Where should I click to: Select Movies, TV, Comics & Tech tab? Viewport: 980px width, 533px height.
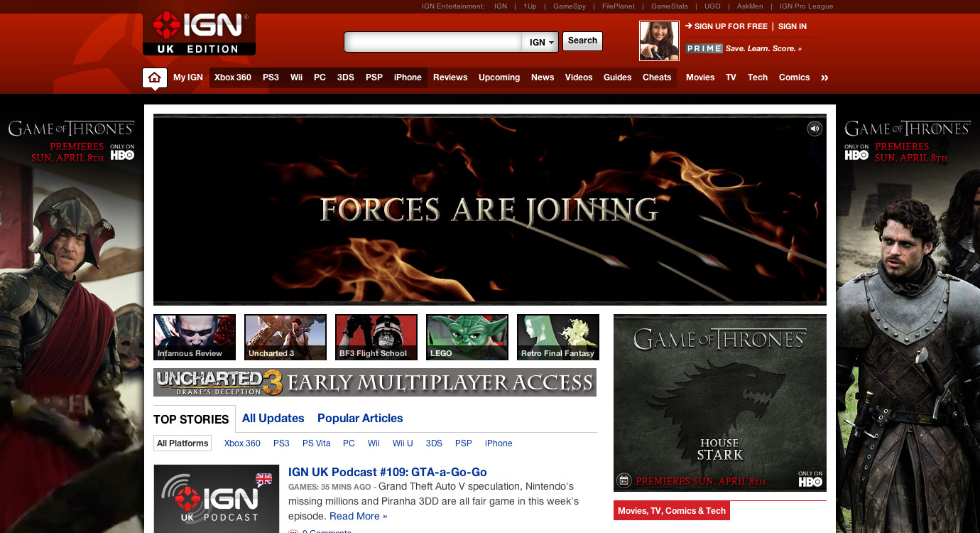click(672, 511)
